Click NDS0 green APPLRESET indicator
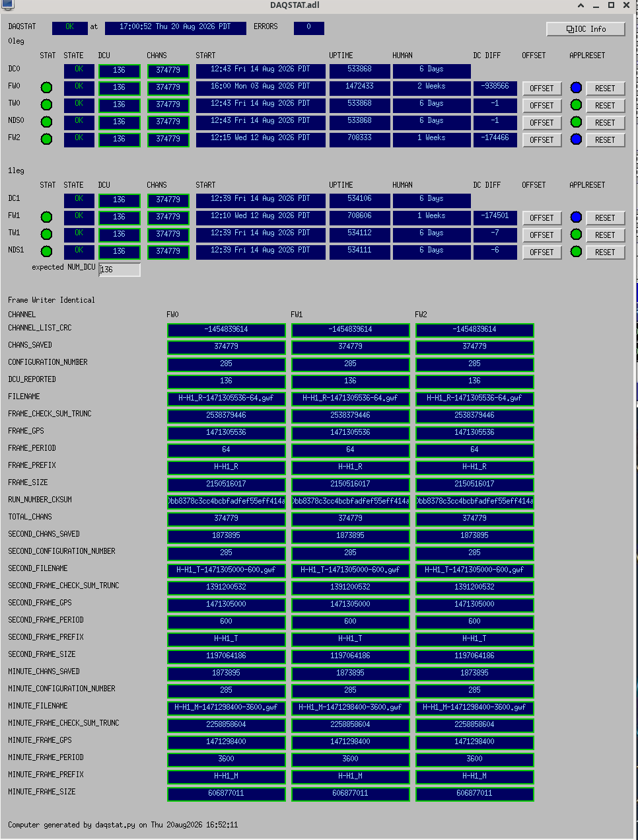This screenshot has height=840, width=638. coord(576,122)
